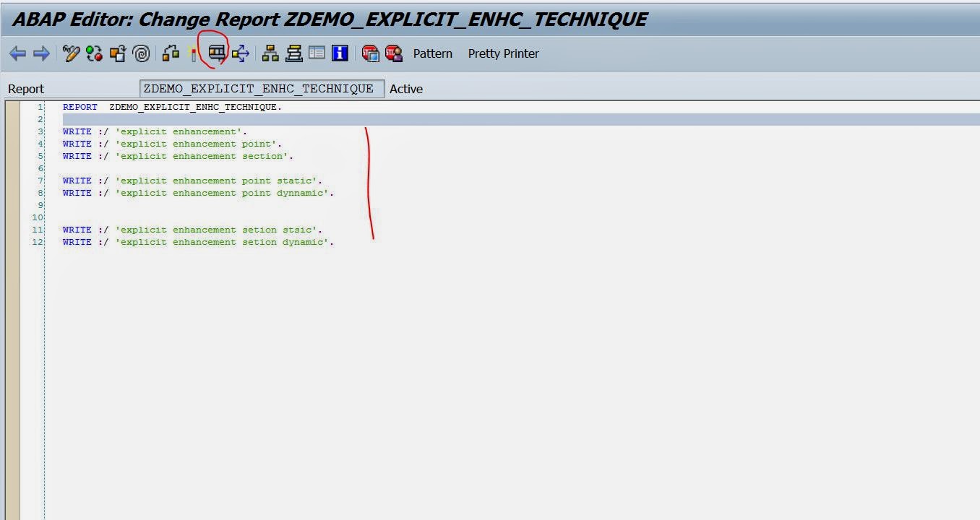Viewport: 980px width, 520px height.
Task: Display the object list hierarchy icon
Action: [270, 53]
